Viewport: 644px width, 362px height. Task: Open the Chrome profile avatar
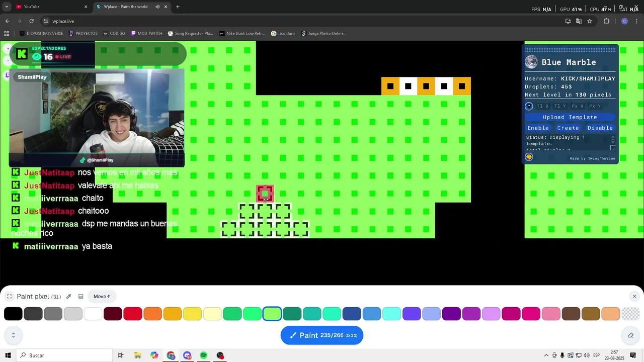[x=624, y=21]
